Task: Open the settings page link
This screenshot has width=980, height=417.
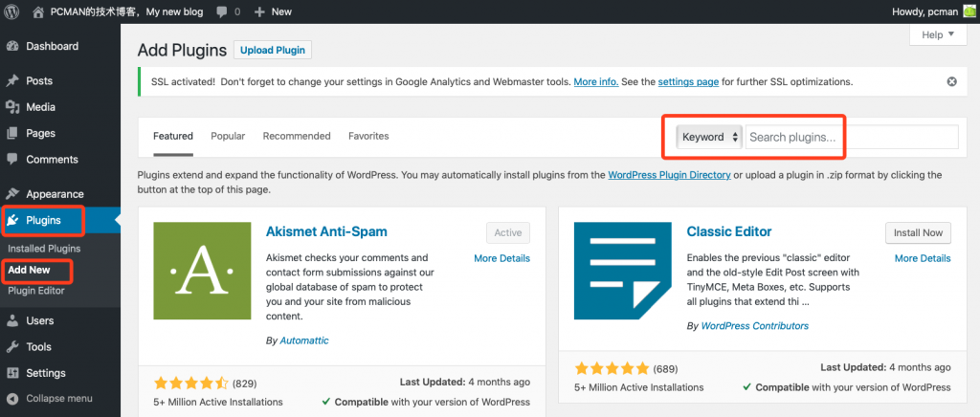Action: 688,82
